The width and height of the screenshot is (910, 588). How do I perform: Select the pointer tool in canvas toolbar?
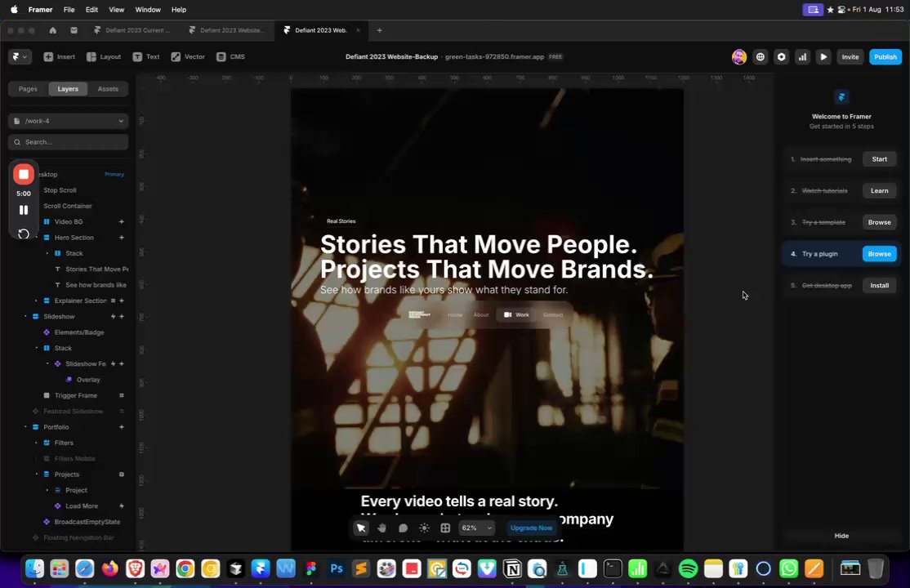361,528
